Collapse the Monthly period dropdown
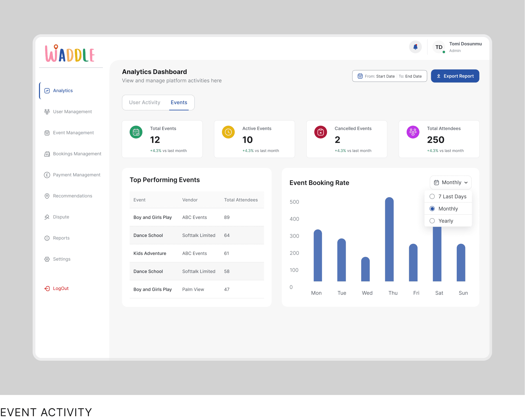The height and width of the screenshot is (420, 525). [450, 183]
